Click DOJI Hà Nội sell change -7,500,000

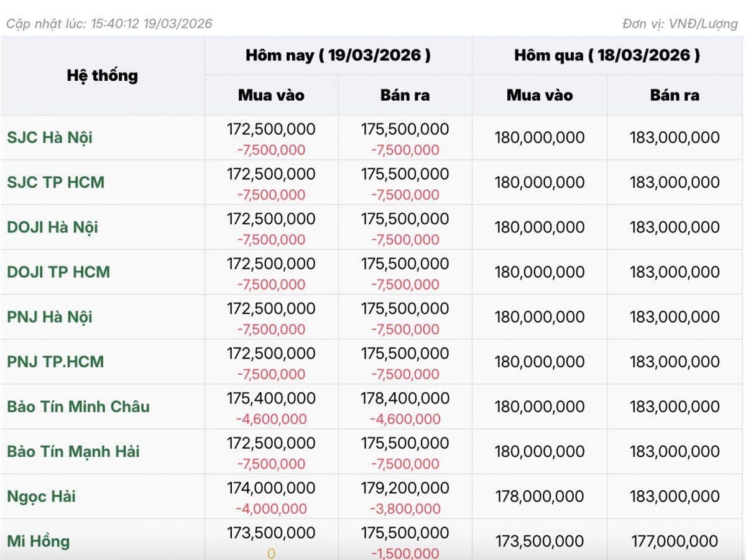tap(405, 239)
